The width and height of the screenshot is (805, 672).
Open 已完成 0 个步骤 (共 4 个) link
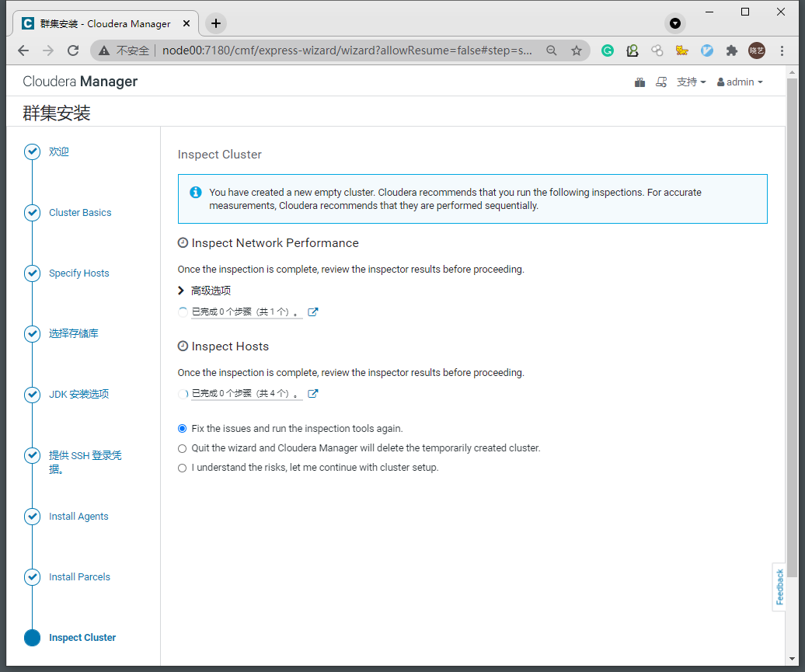246,393
